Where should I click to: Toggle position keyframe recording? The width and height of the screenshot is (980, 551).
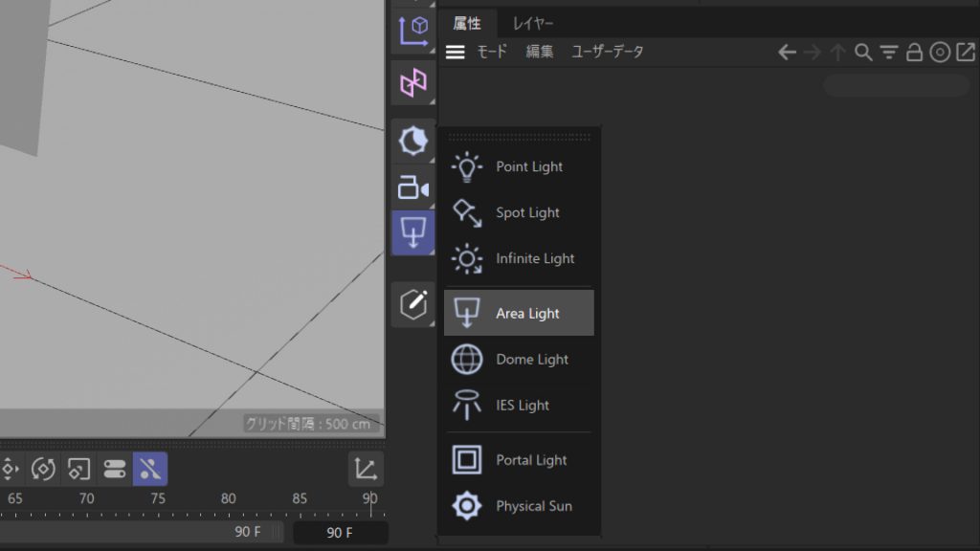(x=10, y=469)
